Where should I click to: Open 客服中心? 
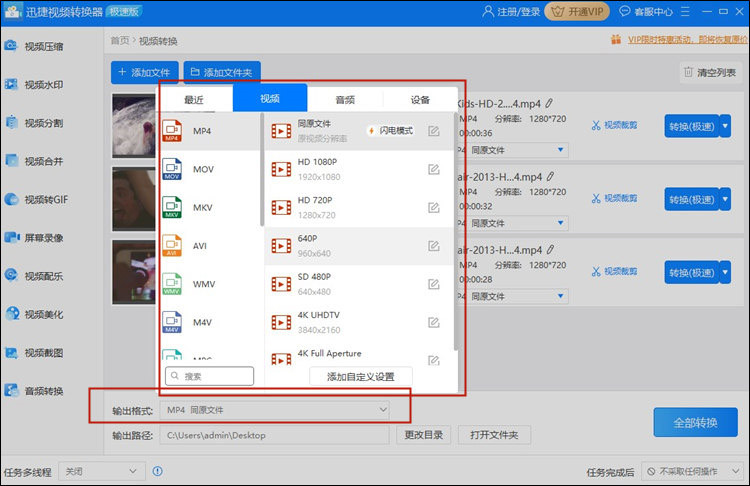point(646,11)
